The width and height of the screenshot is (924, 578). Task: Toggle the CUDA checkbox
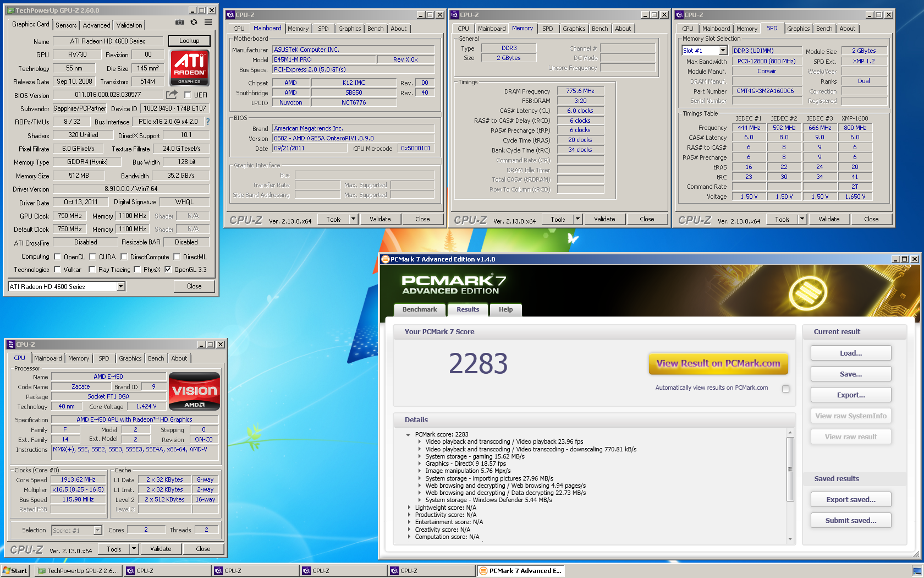tap(92, 257)
